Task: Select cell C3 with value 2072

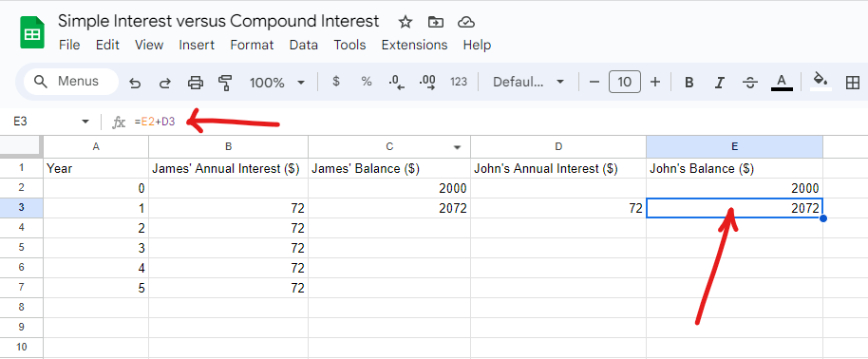Action: point(389,208)
